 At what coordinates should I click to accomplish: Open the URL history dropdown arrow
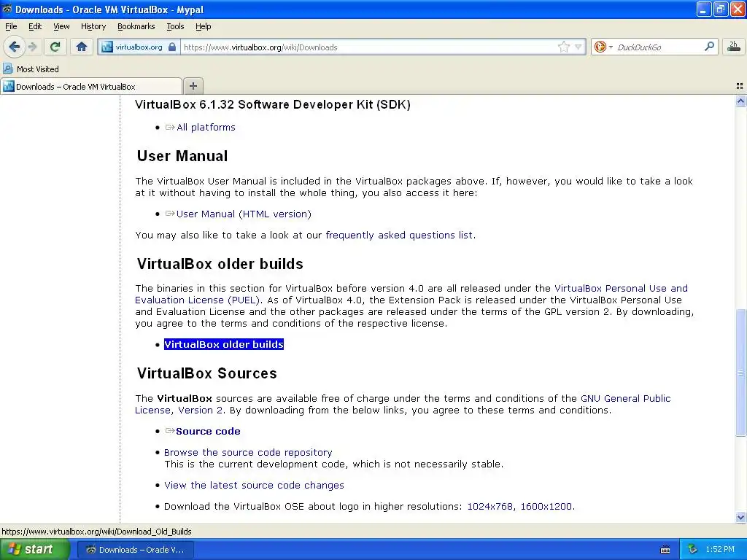click(x=578, y=47)
